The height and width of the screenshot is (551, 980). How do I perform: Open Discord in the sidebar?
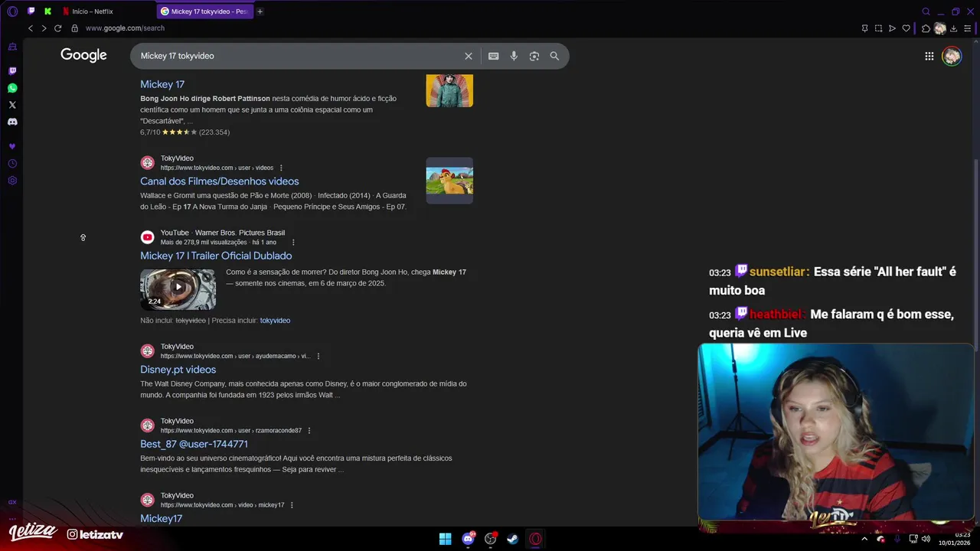point(11,122)
